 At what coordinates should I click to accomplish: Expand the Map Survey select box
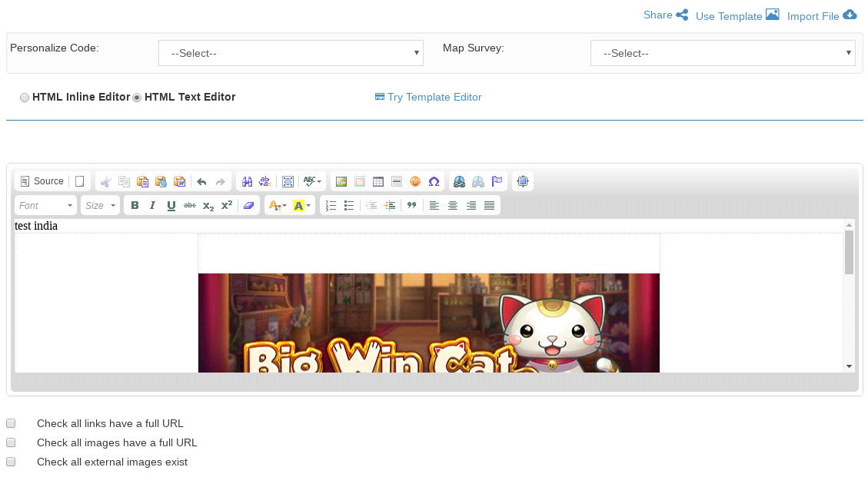point(722,53)
